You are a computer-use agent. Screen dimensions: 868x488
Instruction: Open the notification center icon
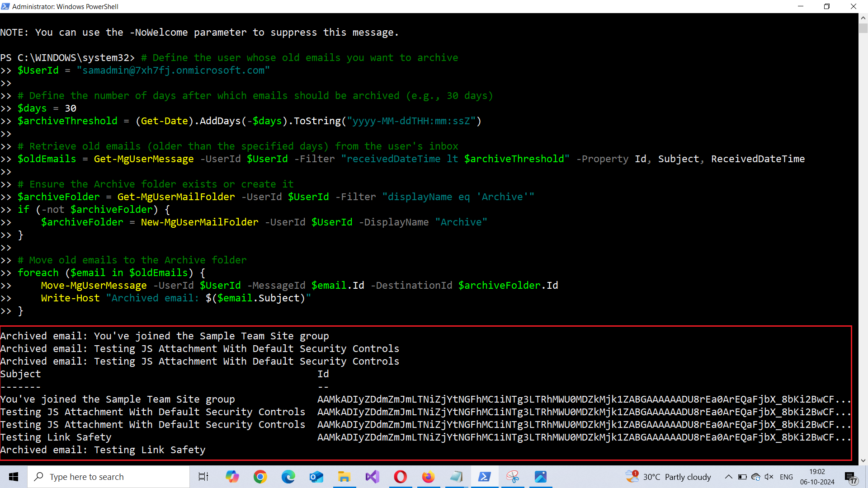pos(850,477)
